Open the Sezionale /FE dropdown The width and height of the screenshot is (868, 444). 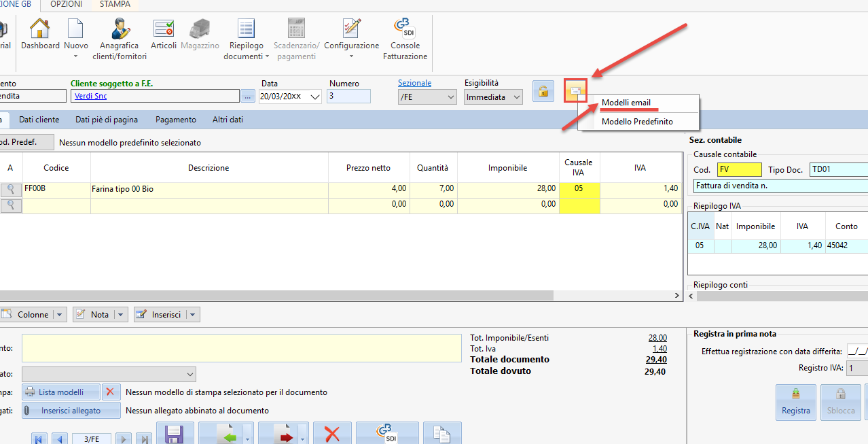click(x=451, y=97)
